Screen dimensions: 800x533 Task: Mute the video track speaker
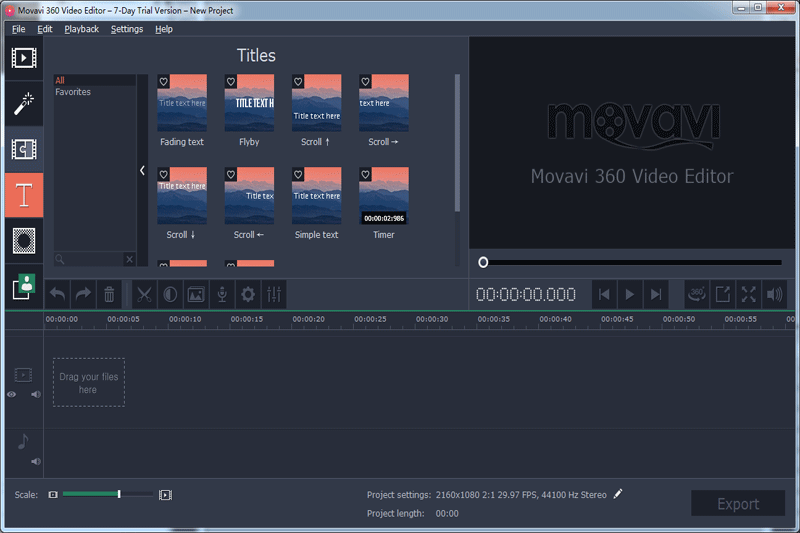click(x=36, y=394)
